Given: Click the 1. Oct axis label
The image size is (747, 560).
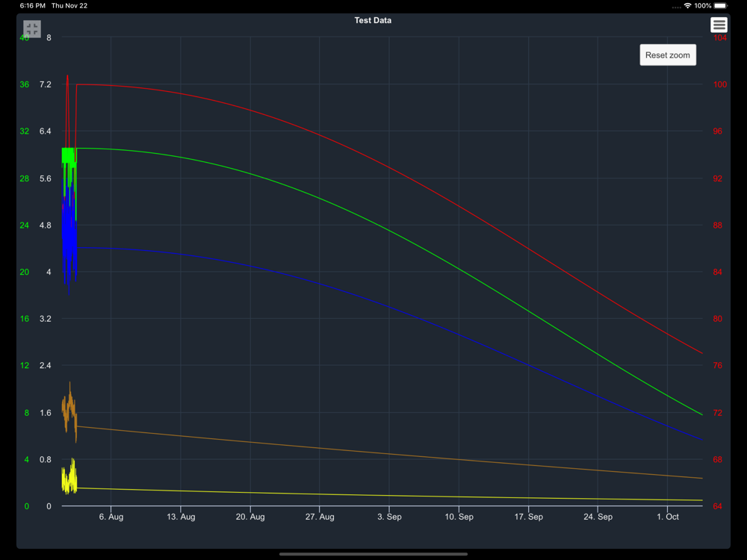Looking at the screenshot, I should [667, 517].
